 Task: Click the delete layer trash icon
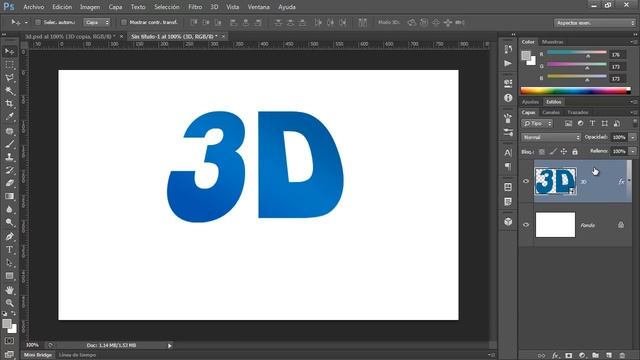(622, 356)
